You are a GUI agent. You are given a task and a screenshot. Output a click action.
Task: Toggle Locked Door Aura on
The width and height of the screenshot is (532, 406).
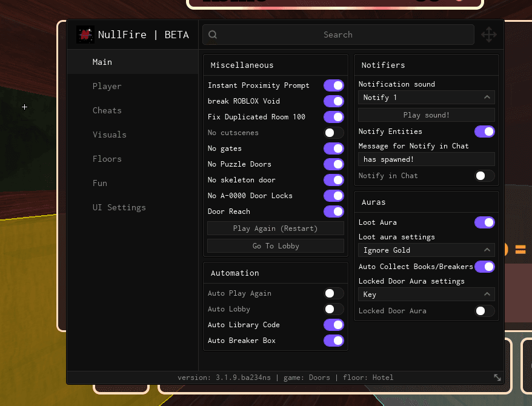484,311
